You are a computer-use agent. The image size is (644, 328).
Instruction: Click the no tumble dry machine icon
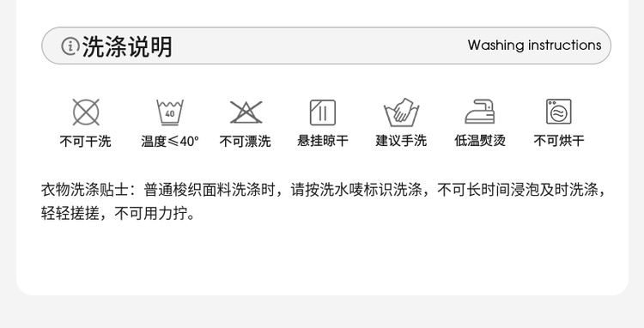click(x=559, y=112)
